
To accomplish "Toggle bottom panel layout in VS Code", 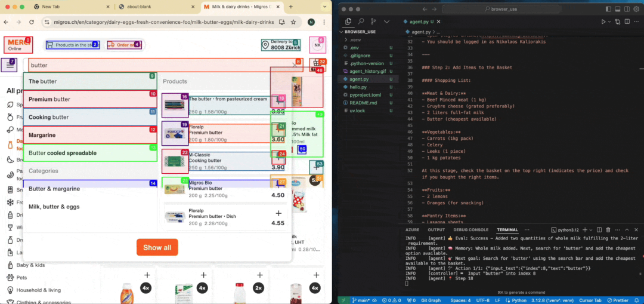I will pyautogui.click(x=618, y=9).
